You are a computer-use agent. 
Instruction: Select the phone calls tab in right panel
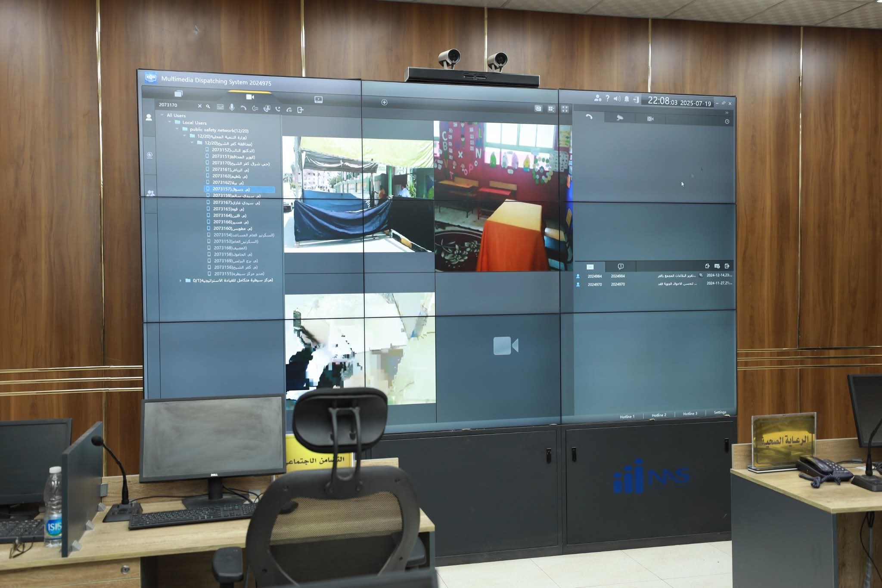[589, 117]
